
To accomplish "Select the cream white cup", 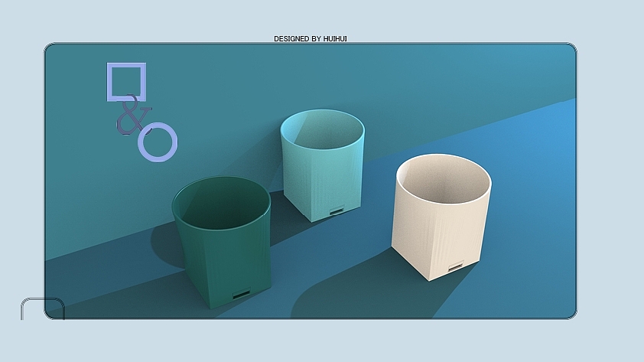I will point(441,217).
